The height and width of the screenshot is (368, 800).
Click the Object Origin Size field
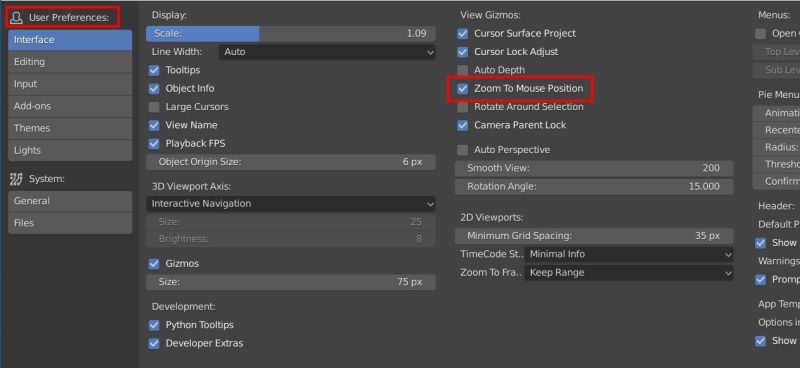[291, 162]
